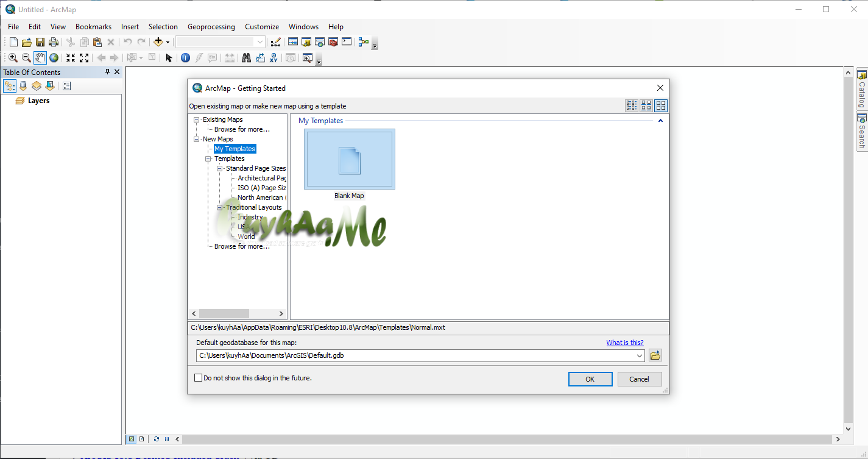Click the map view horizontal scrollbar

(507, 439)
